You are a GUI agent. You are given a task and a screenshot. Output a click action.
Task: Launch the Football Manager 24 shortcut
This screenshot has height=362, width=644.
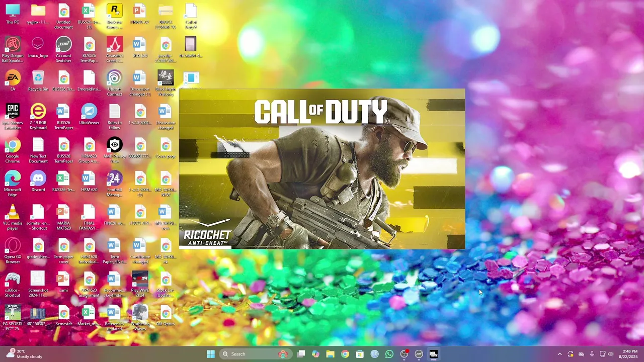tap(115, 184)
